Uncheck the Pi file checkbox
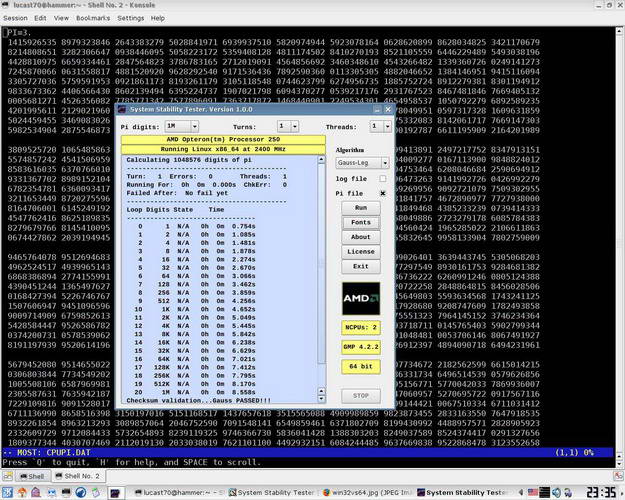The width and height of the screenshot is (625, 500). 383,193
